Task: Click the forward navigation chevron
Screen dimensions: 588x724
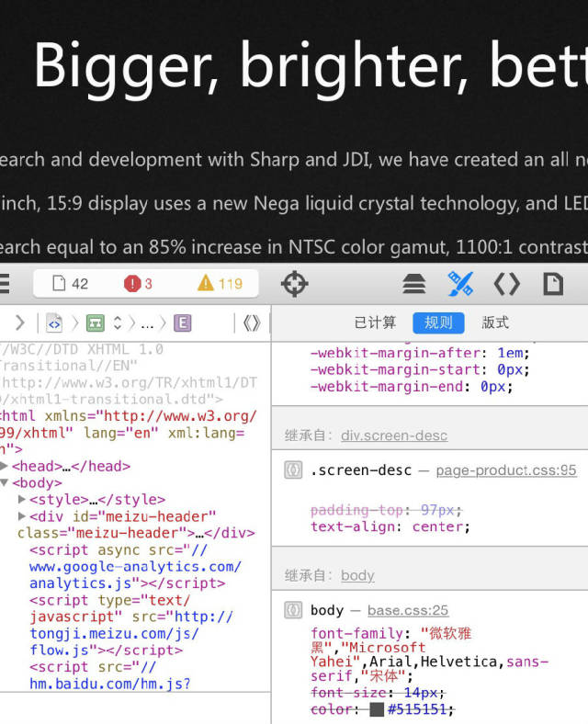Action: 20,322
